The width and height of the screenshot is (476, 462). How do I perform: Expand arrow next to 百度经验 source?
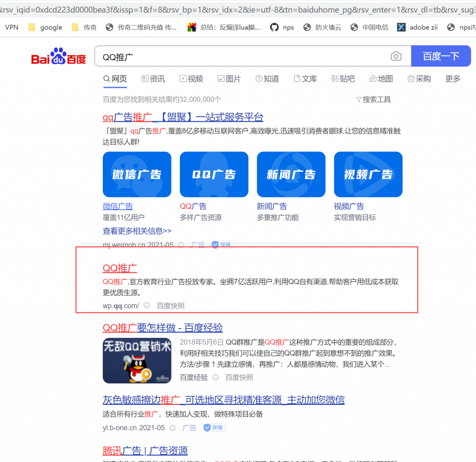(x=216, y=377)
